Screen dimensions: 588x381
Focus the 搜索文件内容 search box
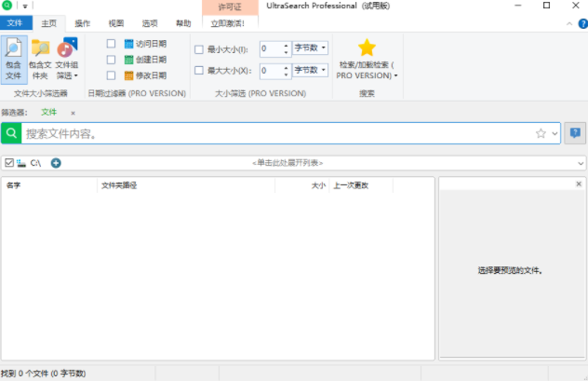click(277, 133)
